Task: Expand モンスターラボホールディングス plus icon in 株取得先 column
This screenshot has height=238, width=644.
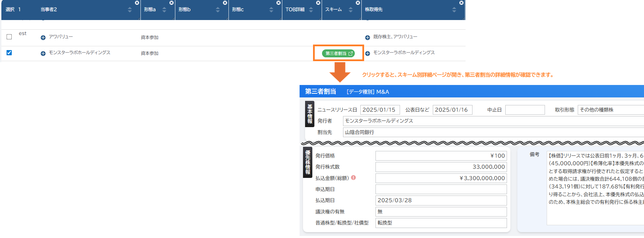Action: pos(368,54)
